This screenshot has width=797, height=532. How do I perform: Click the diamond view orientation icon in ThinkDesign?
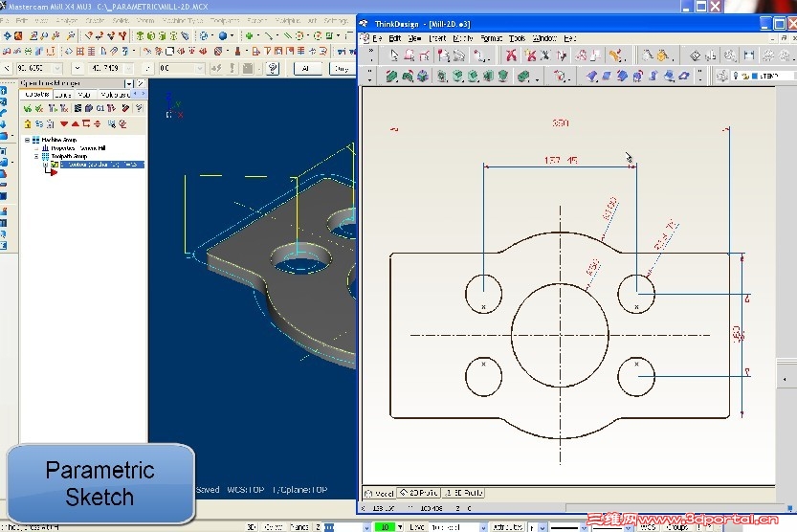pos(695,55)
